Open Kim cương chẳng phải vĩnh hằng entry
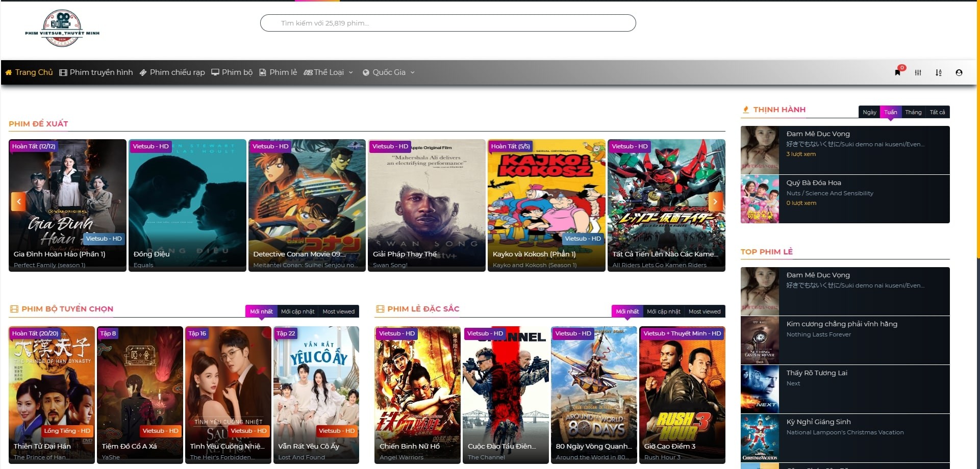 (x=845, y=340)
